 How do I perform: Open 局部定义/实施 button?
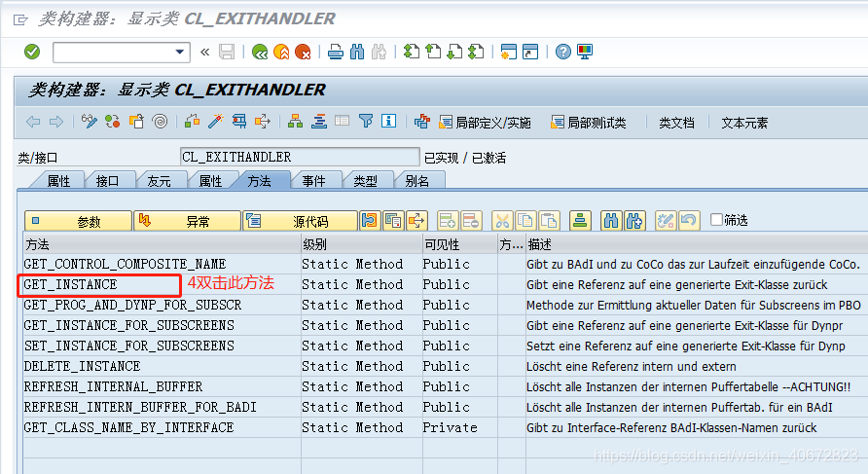point(485,123)
